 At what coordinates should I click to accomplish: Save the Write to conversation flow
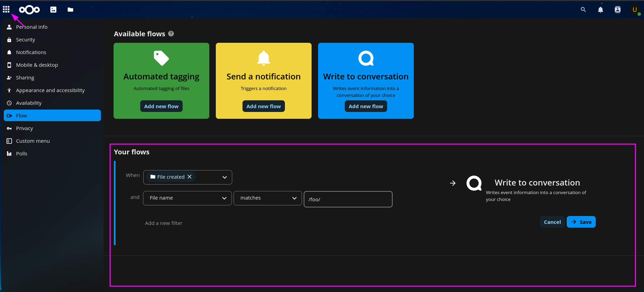click(581, 222)
